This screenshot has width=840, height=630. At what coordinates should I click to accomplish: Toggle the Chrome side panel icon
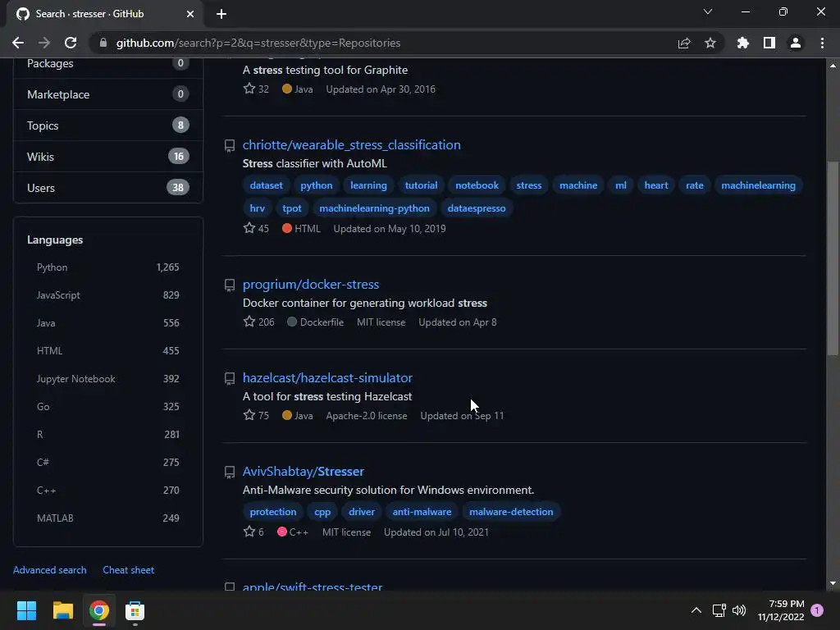(x=769, y=43)
